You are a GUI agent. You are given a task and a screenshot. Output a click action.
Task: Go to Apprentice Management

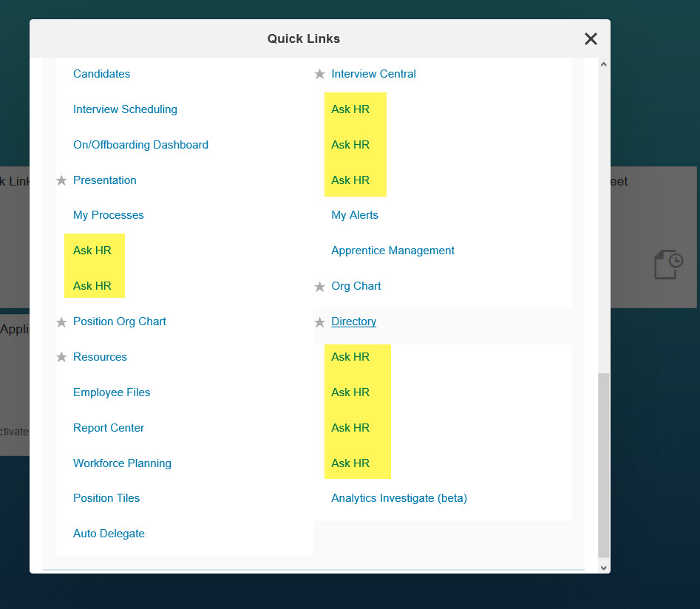point(393,251)
